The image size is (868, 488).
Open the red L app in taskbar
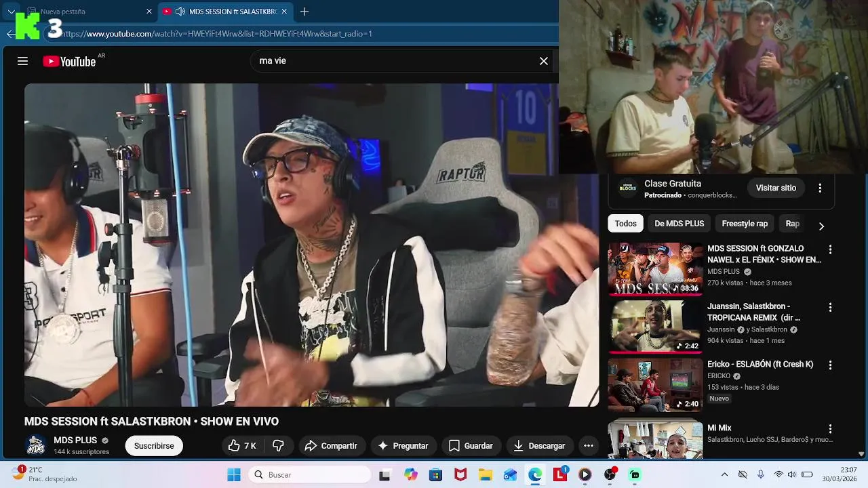point(560,474)
